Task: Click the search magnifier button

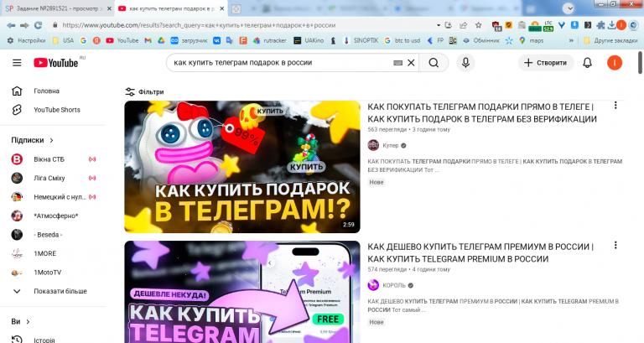Action: tap(434, 63)
